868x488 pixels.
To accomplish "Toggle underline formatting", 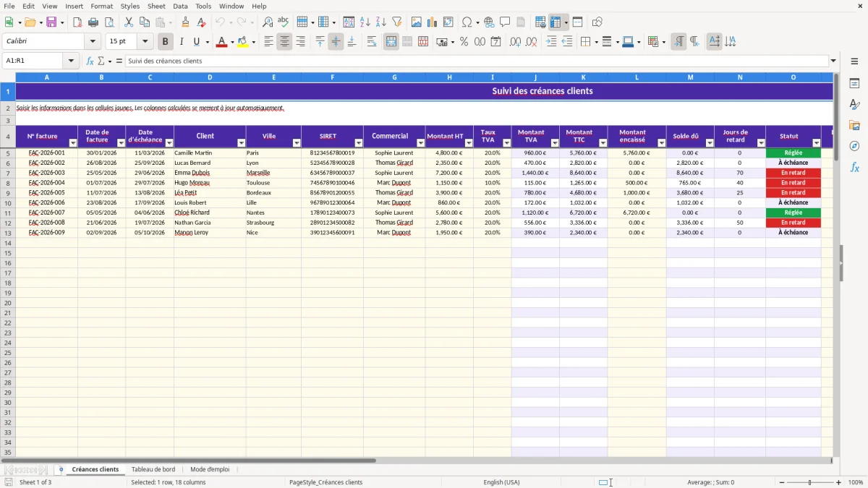I will coord(196,42).
